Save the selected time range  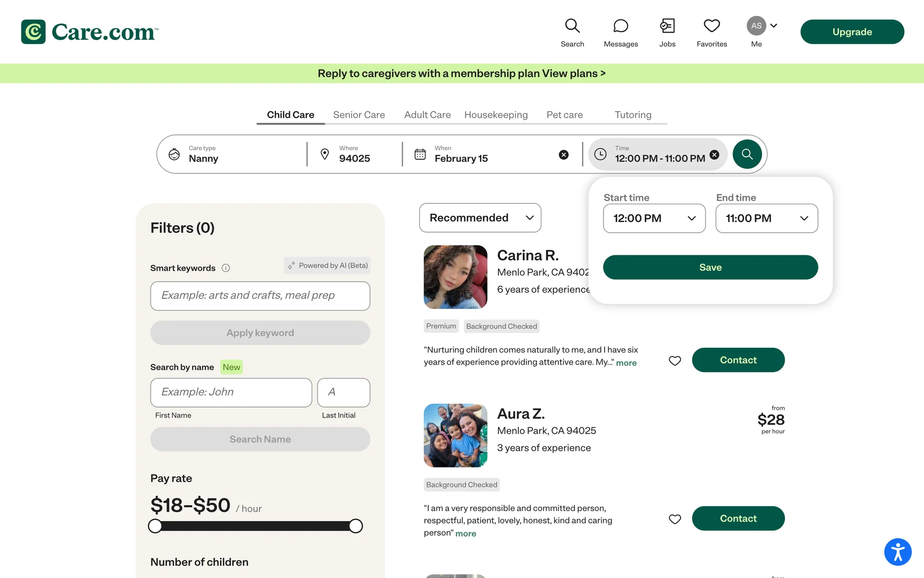point(710,267)
